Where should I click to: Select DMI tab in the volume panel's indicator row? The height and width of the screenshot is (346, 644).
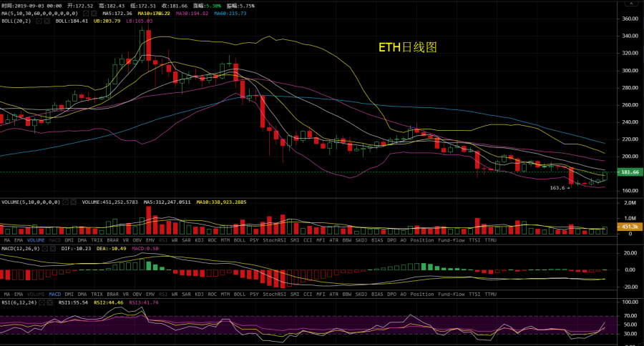pyautogui.click(x=69, y=240)
